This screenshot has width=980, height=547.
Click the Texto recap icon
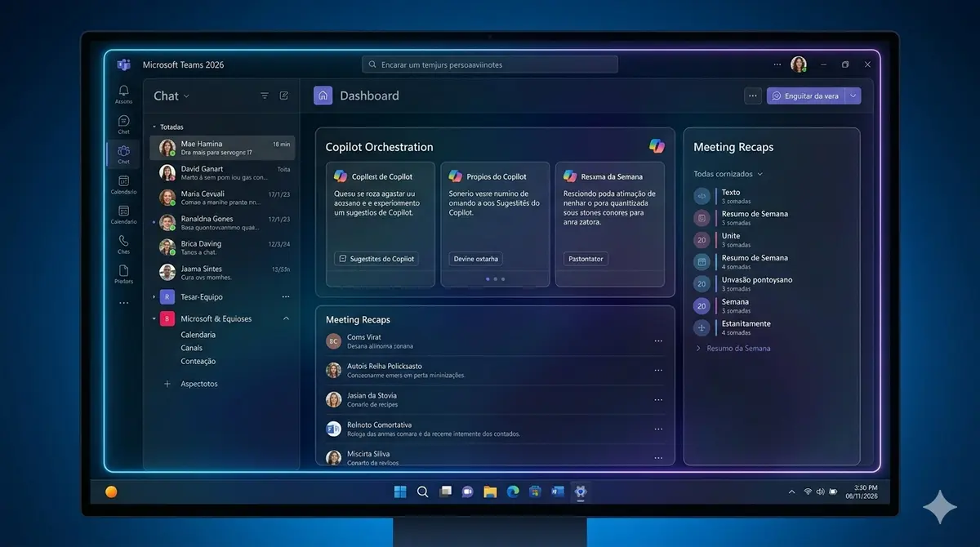pyautogui.click(x=702, y=196)
